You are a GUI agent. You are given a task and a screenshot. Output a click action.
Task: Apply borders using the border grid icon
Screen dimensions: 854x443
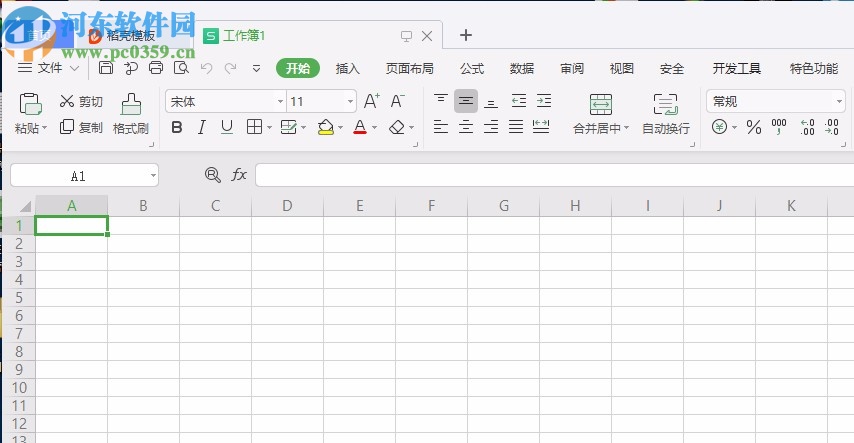(254, 127)
